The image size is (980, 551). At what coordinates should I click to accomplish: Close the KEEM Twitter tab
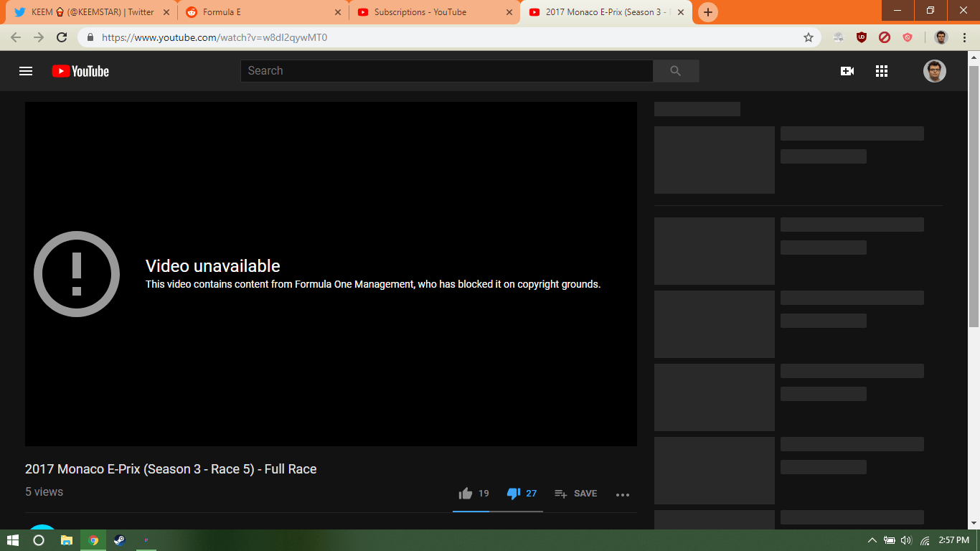(167, 12)
